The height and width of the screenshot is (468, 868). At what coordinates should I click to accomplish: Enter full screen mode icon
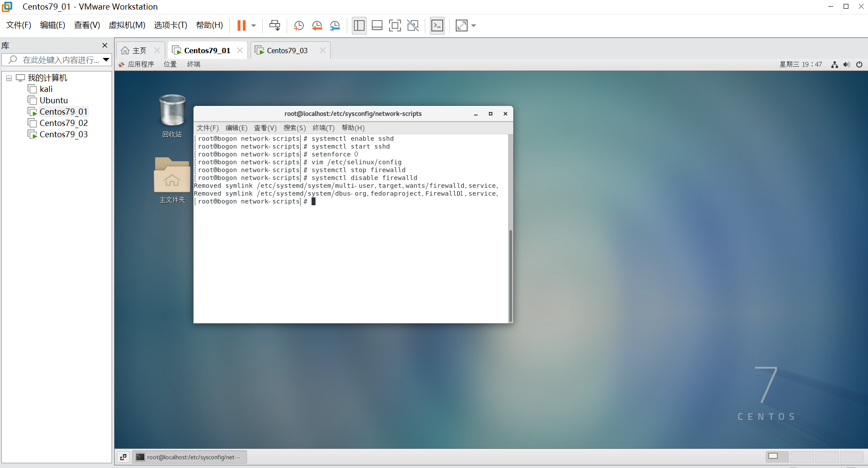[395, 26]
